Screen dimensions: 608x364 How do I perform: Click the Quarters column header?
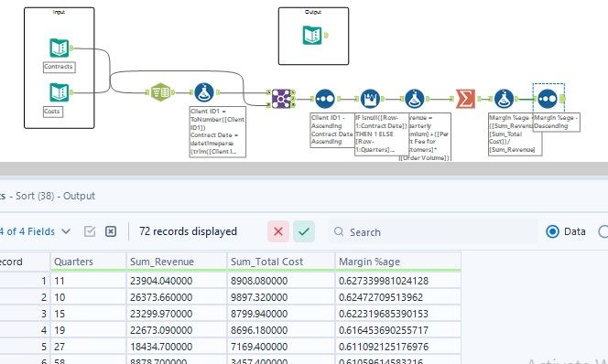(88, 262)
